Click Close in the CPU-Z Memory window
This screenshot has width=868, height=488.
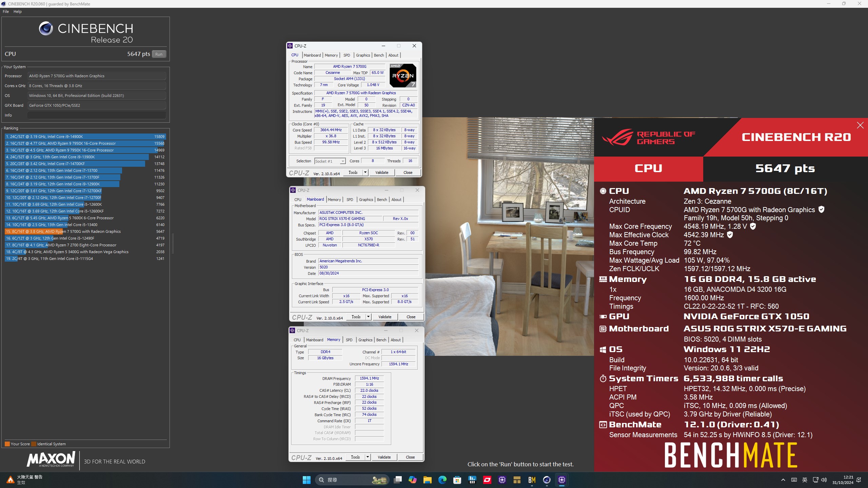(410, 457)
